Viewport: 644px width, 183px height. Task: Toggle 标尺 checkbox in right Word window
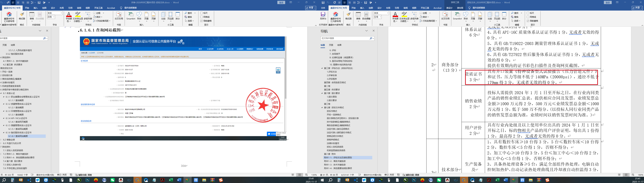[x=528, y=13]
